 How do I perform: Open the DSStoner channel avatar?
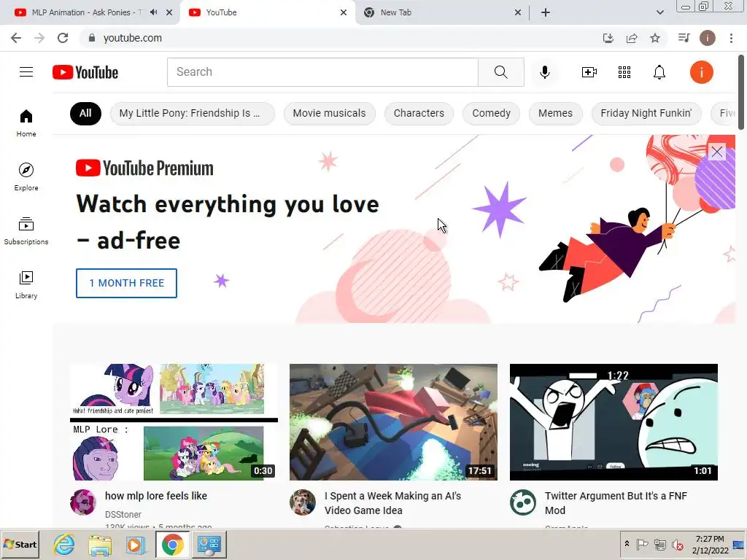83,502
